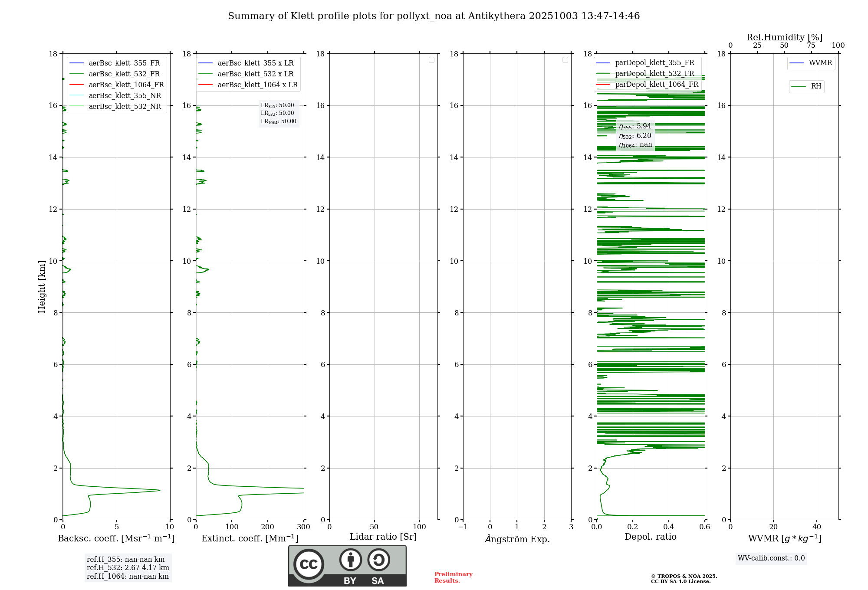This screenshot has height=590, width=868.
Task: Click the aerBsc_klett_355_FR legend entry
Action: click(x=124, y=63)
